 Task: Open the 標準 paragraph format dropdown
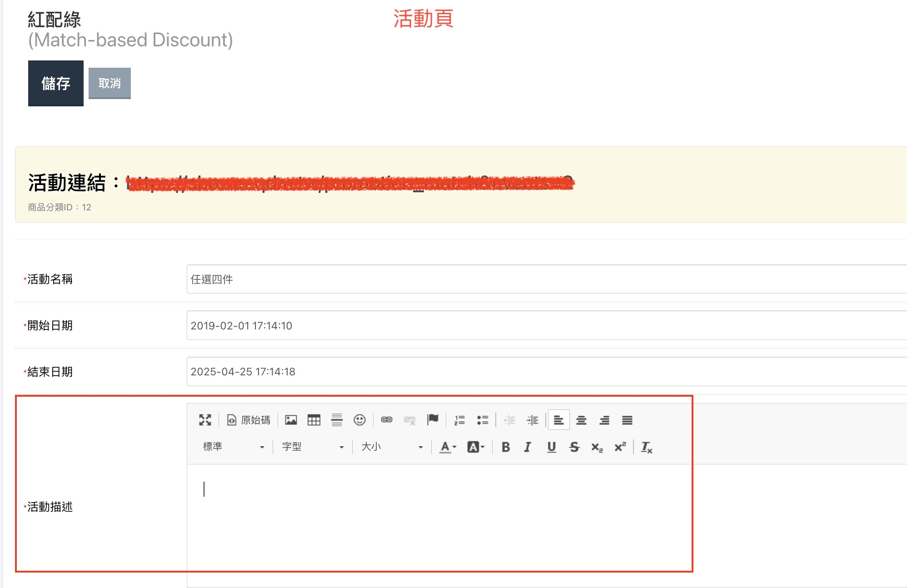(233, 447)
